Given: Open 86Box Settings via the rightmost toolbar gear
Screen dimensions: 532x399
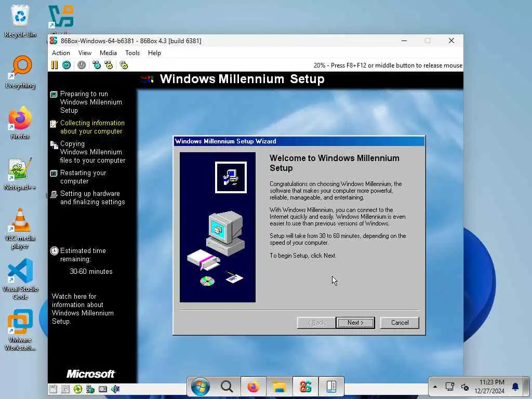Looking at the screenshot, I should pyautogui.click(x=124, y=65).
